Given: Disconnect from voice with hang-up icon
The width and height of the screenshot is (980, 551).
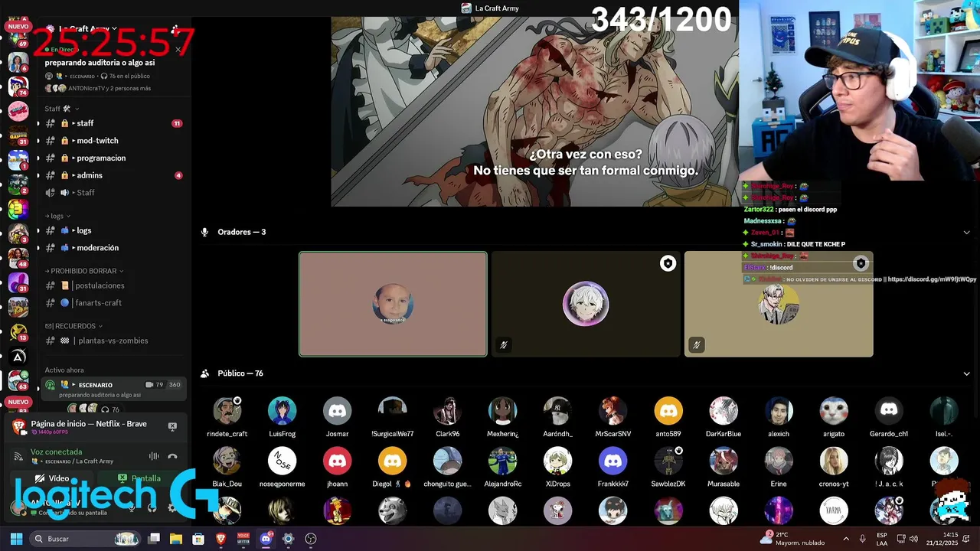Looking at the screenshot, I should click(x=172, y=456).
